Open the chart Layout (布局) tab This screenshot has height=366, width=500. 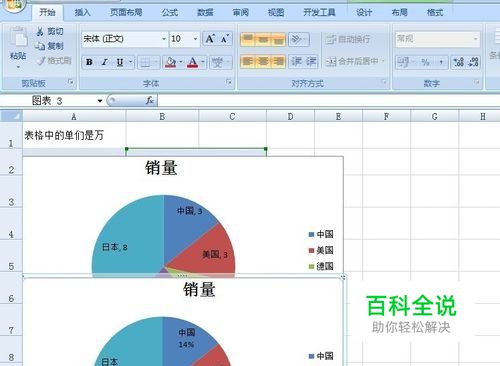400,12
